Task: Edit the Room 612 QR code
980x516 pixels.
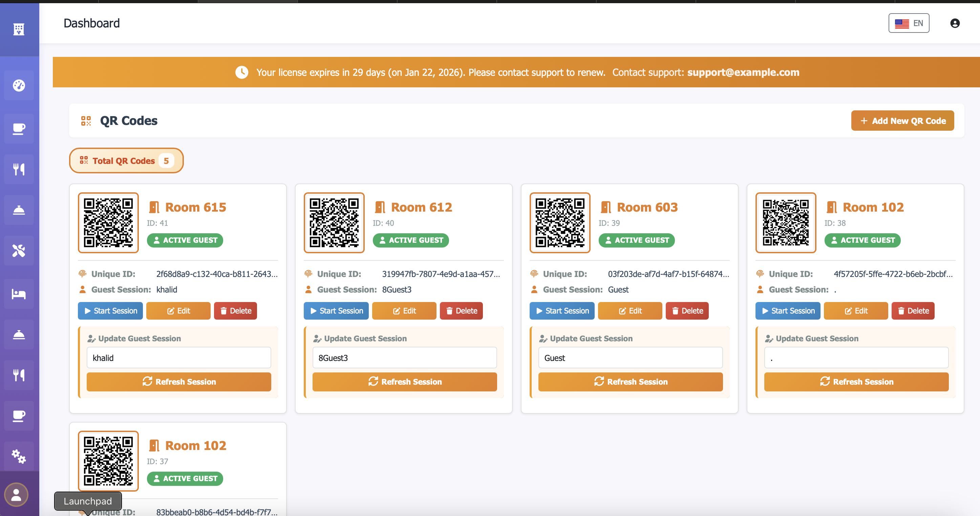Action: tap(404, 311)
